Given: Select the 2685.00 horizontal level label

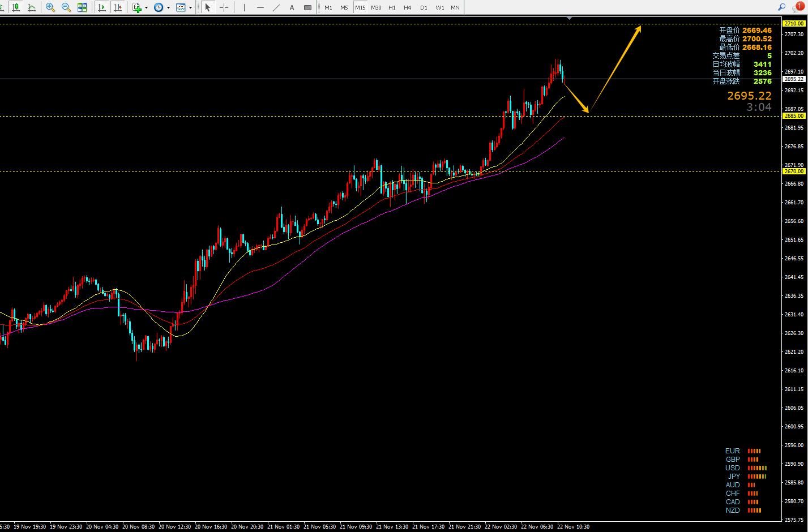Looking at the screenshot, I should pos(794,115).
